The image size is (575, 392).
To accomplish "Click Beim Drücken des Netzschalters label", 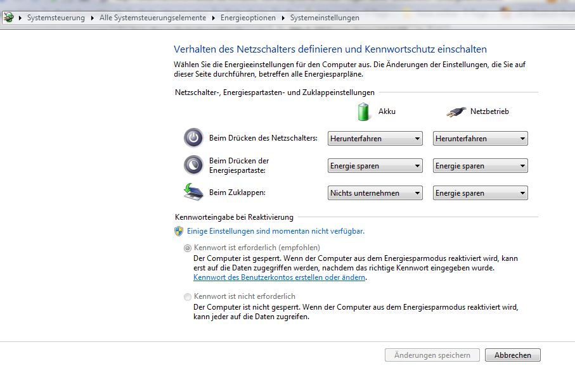I will 263,138.
